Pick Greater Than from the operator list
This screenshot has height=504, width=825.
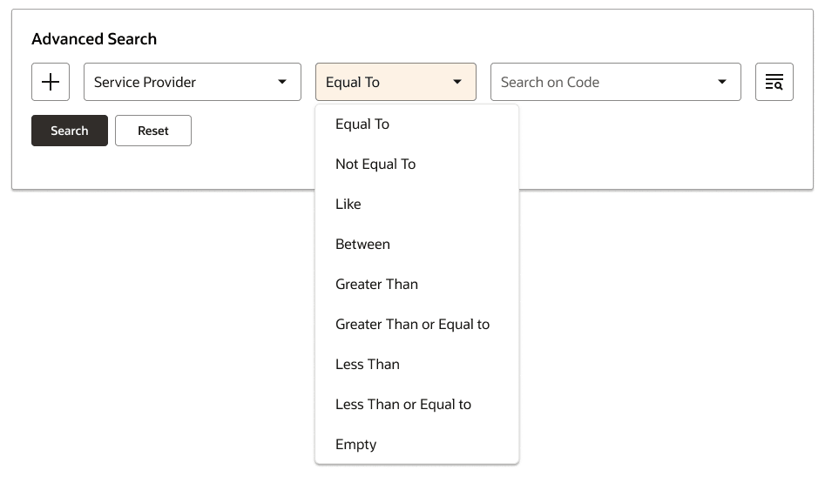(376, 284)
